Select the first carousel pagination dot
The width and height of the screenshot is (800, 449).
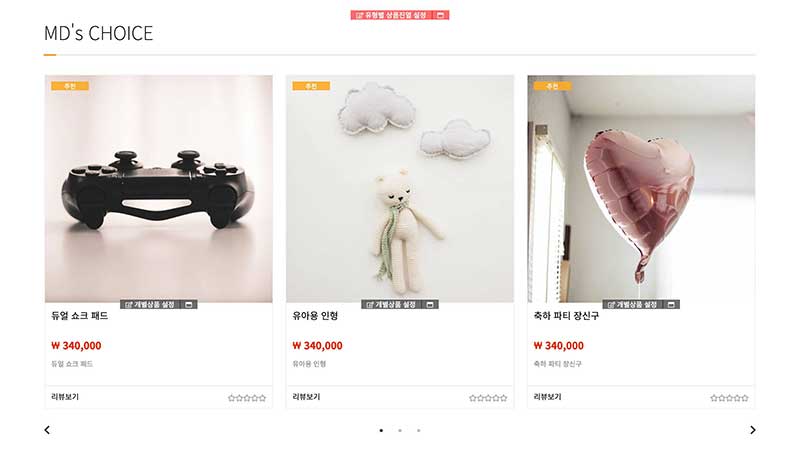381,431
